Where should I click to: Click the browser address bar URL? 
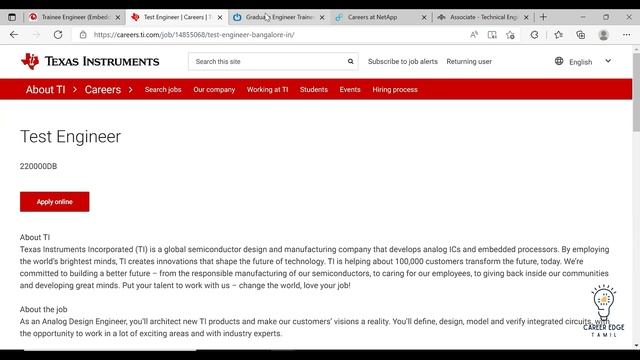coord(194,35)
